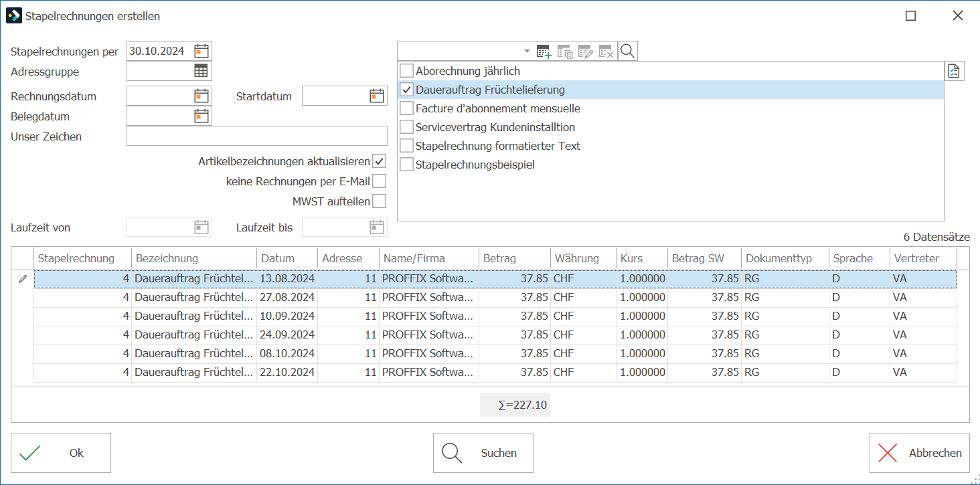Select the row dated 27.08.2024
980x485 pixels.
point(495,297)
